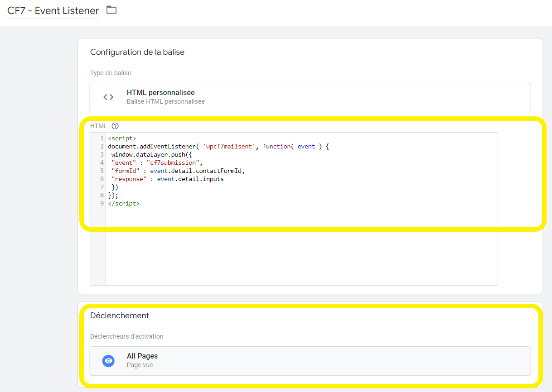Click line number 5 in the editor gutter
Image resolution: width=552 pixels, height=392 pixels.
[102, 171]
